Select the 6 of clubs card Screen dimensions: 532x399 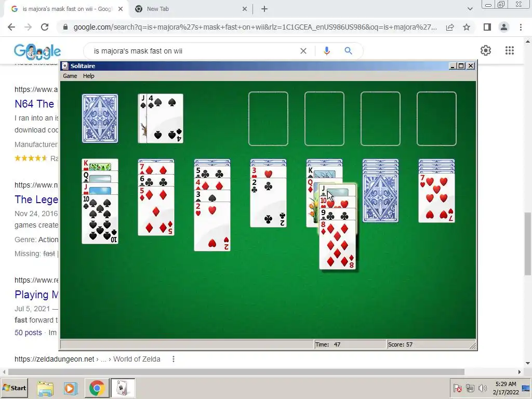point(156,180)
